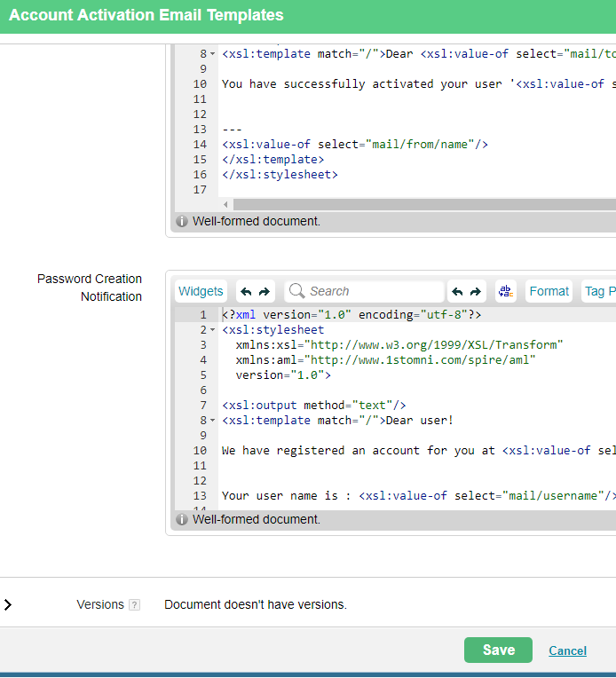Viewport: 616px width, 678px height.
Task: Click the magnifier search icon
Action: pyautogui.click(x=296, y=290)
